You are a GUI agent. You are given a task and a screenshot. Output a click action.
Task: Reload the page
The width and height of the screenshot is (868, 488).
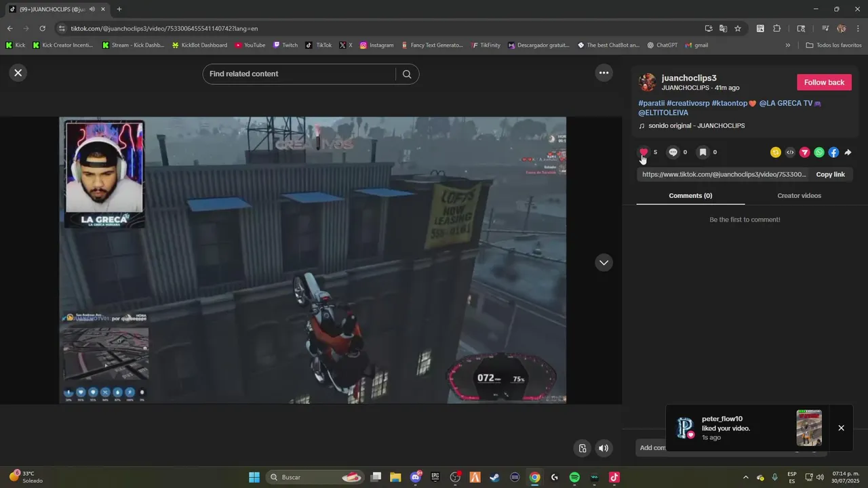[x=42, y=28]
